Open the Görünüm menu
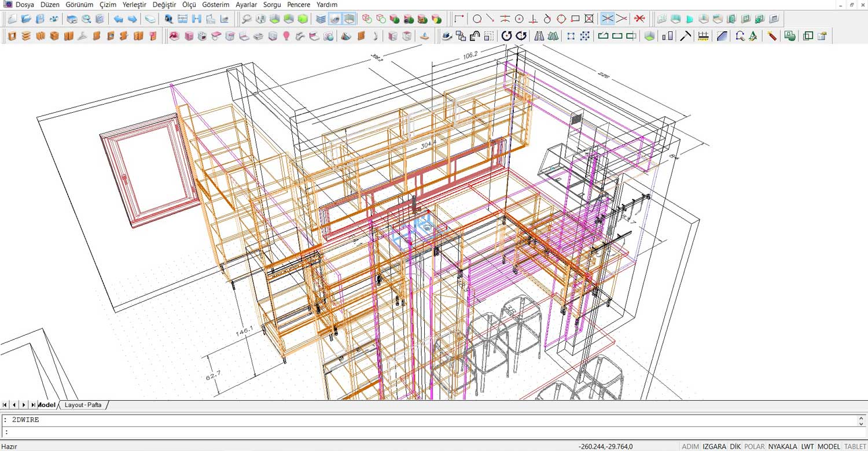Viewport: 868px width, 451px height. [79, 5]
